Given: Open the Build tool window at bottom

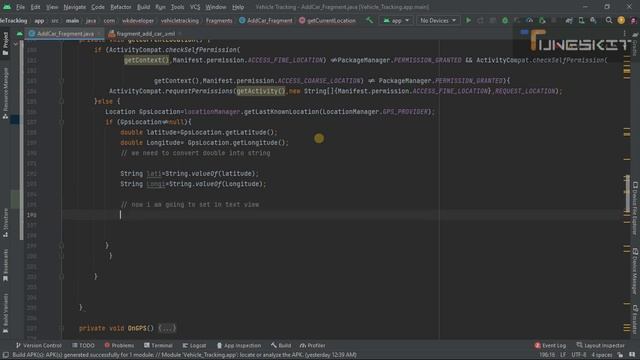Looking at the screenshot, I should 281,345.
